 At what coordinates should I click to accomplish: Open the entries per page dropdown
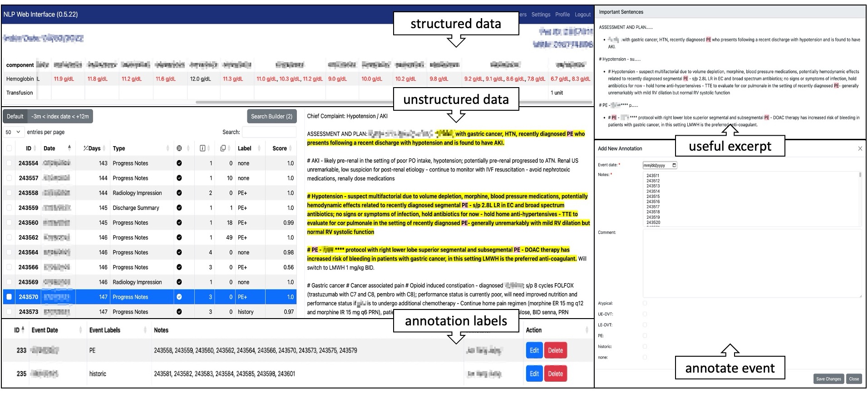(x=13, y=132)
